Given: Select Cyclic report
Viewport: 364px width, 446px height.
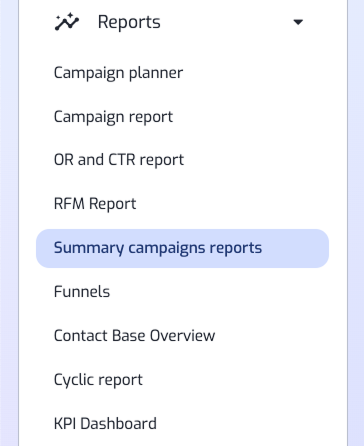Looking at the screenshot, I should (x=98, y=380).
